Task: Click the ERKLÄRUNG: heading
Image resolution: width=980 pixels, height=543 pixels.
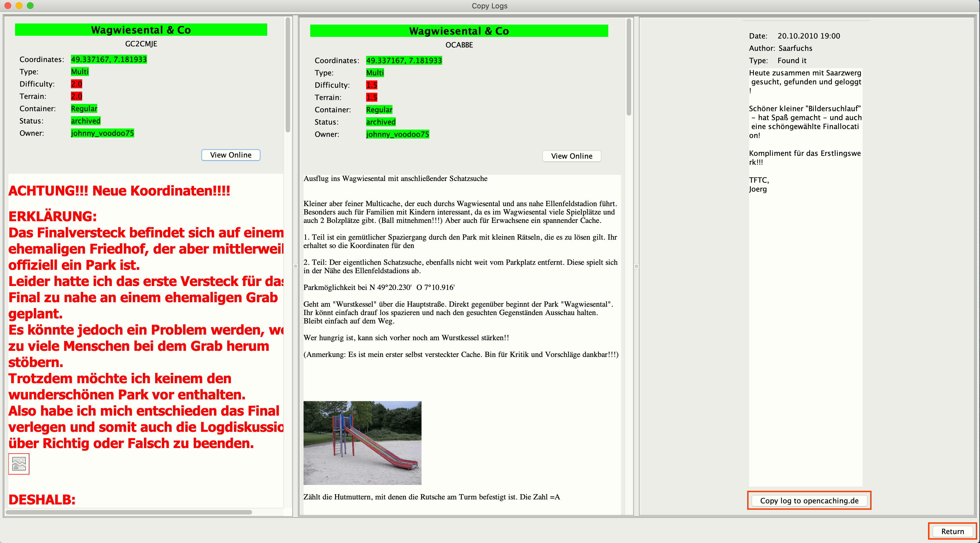Action: click(53, 216)
